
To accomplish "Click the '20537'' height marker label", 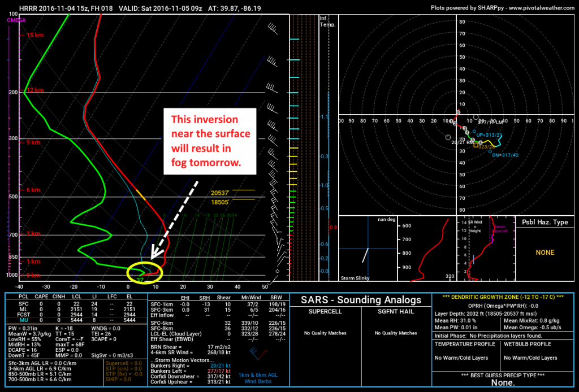I will click(x=220, y=193).
